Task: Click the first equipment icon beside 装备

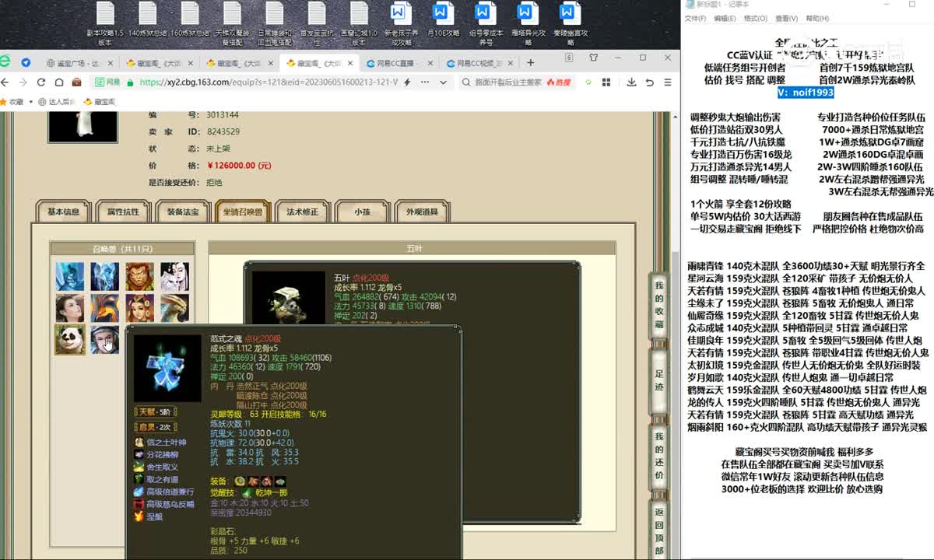Action: click(x=241, y=481)
